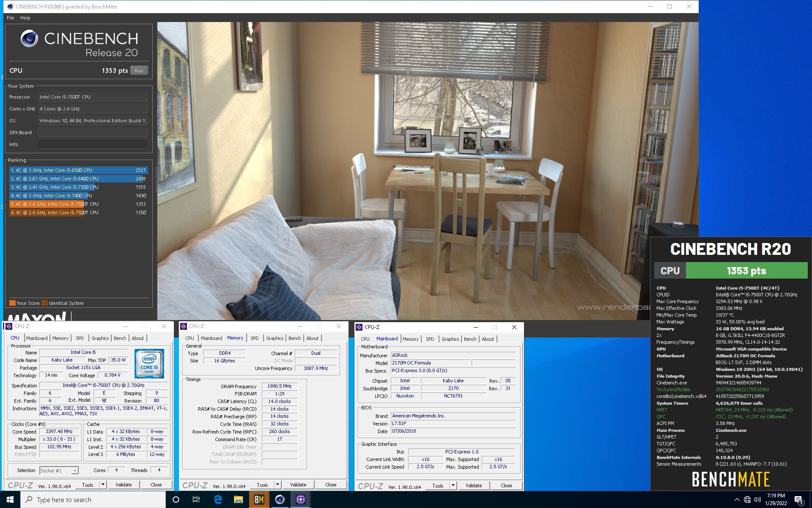This screenshot has height=508, width=812.
Task: Select ranking entry Intel Core i5-8500 CPU
Action: pos(78,170)
